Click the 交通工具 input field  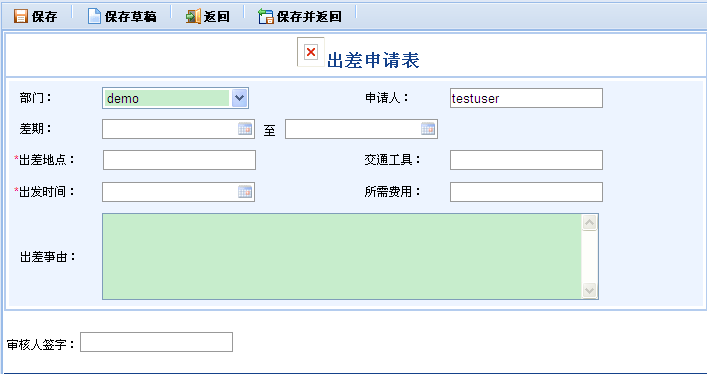pyautogui.click(x=526, y=160)
